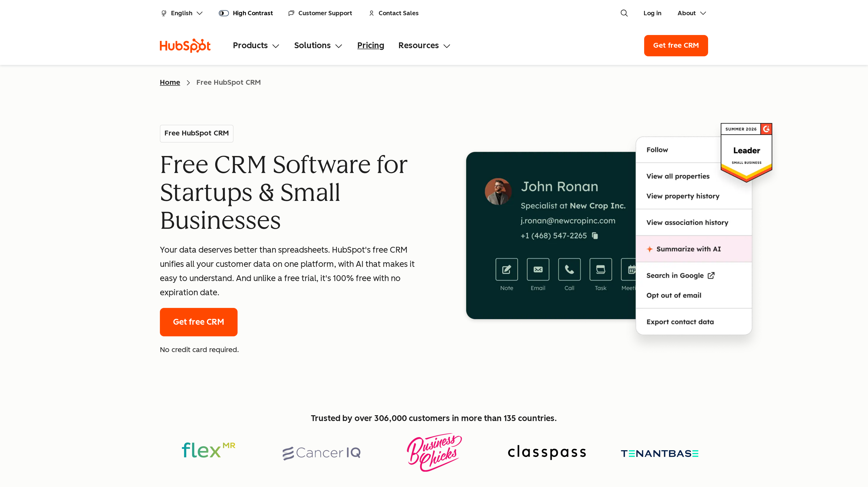Click the Free HubSpot CRM tag label
The width and height of the screenshot is (868, 487).
click(196, 133)
